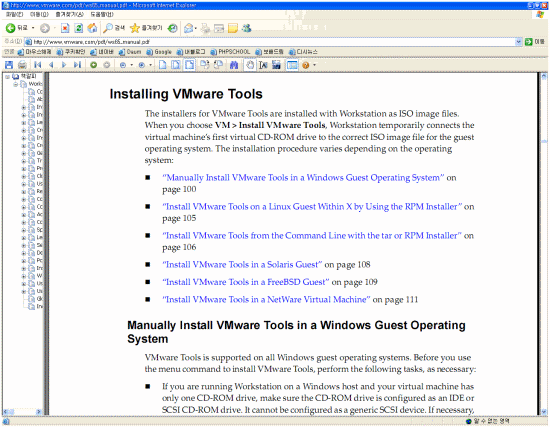Screen dimensions: 550x427
Task: Collapse the 'Works' bookmark node
Action: [15, 84]
